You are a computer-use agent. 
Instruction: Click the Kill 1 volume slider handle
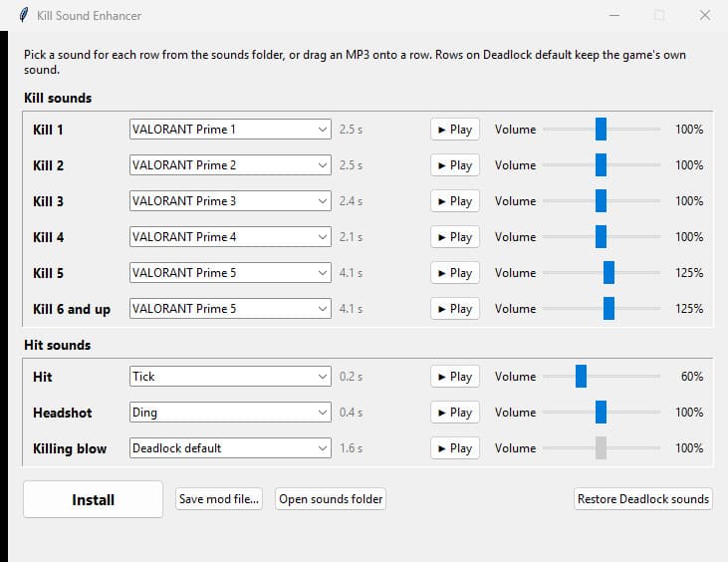[601, 130]
